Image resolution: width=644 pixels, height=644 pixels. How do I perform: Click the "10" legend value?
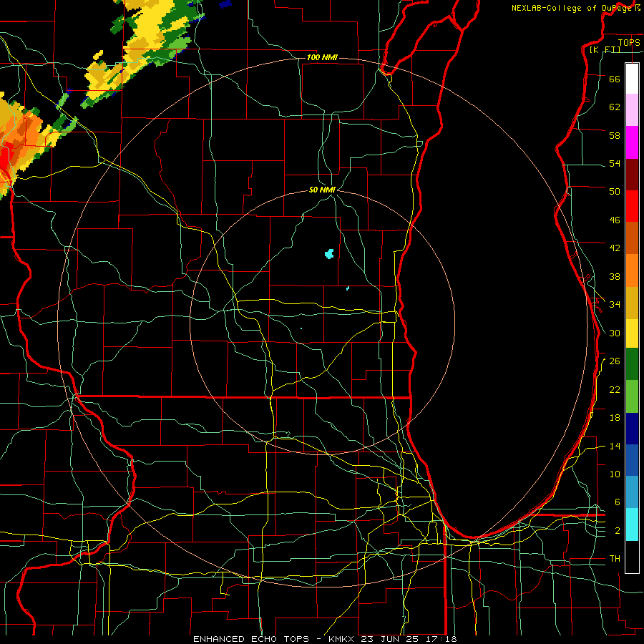pyautogui.click(x=615, y=474)
